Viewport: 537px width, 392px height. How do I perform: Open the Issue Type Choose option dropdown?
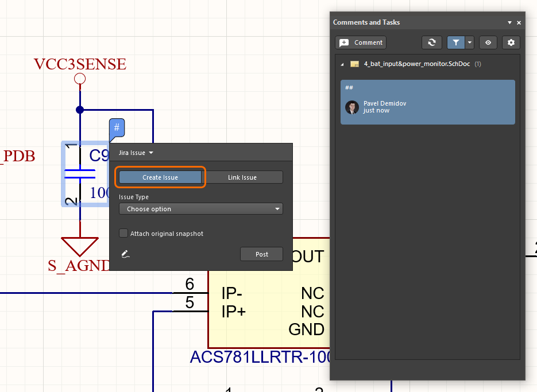[x=200, y=209]
